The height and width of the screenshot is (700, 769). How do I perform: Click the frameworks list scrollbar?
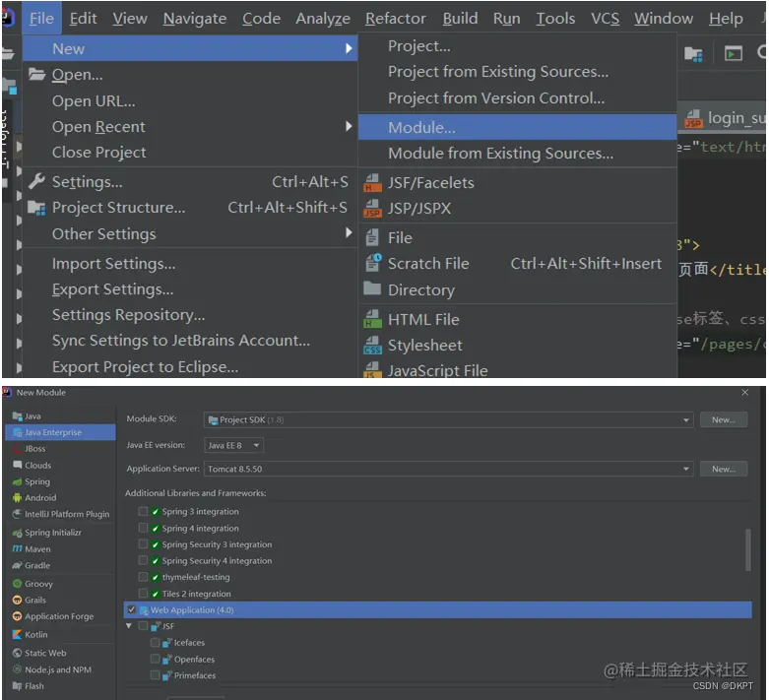[x=748, y=549]
